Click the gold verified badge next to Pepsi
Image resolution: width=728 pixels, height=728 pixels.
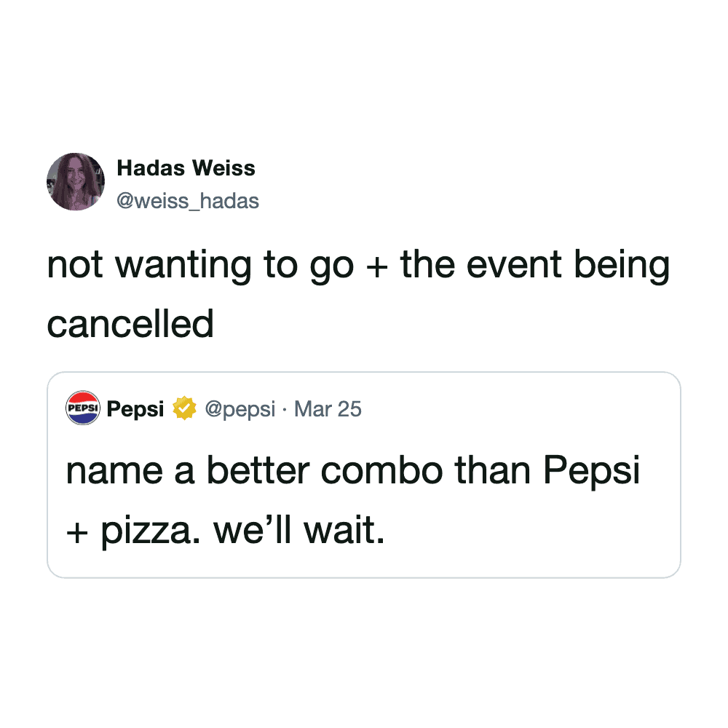point(185,409)
